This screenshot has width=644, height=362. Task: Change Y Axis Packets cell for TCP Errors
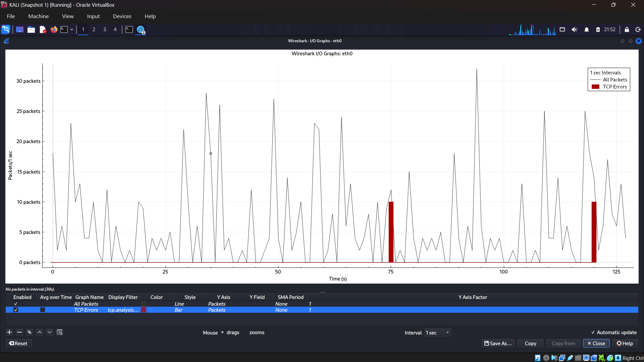[x=223, y=310]
